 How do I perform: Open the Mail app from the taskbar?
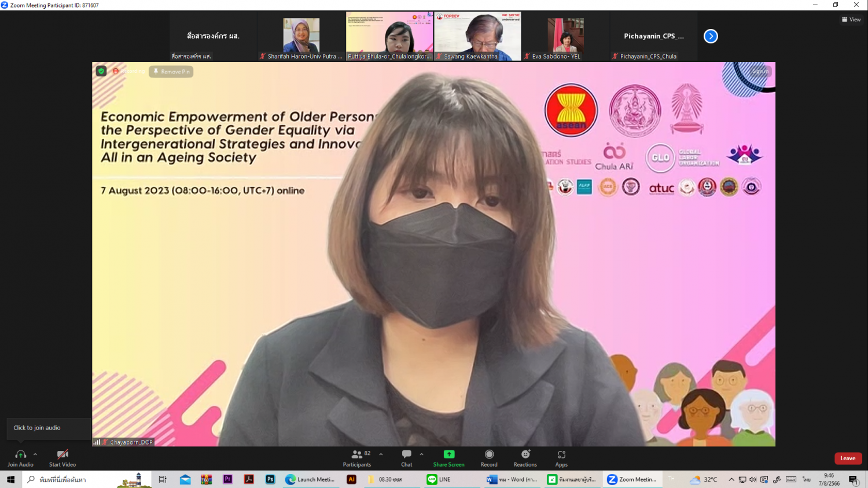click(185, 479)
